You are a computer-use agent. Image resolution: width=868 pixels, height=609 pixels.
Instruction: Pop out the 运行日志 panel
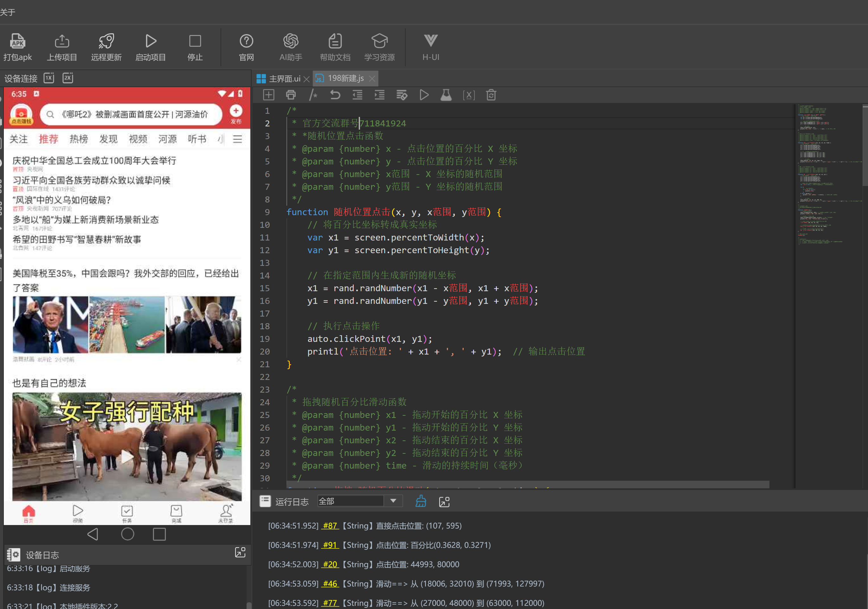[x=444, y=502]
